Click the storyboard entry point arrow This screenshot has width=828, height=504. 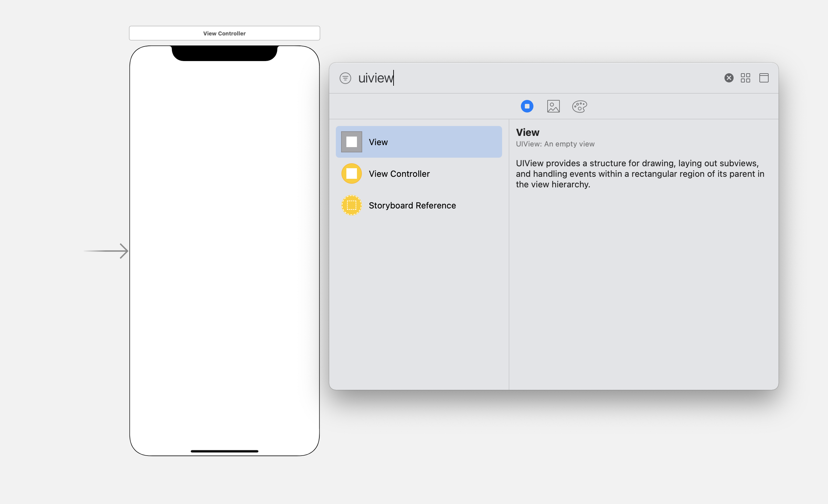click(107, 251)
